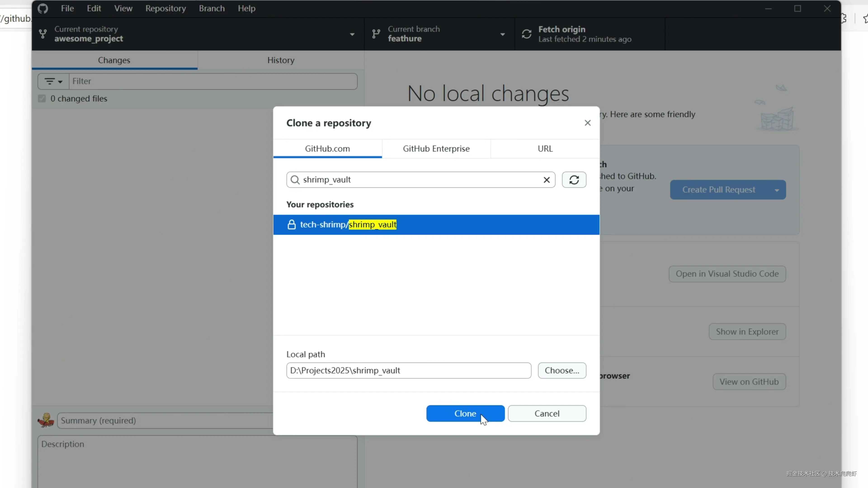Clear the shrimp_vault search text
Screen dimensions: 868x488
click(547, 180)
